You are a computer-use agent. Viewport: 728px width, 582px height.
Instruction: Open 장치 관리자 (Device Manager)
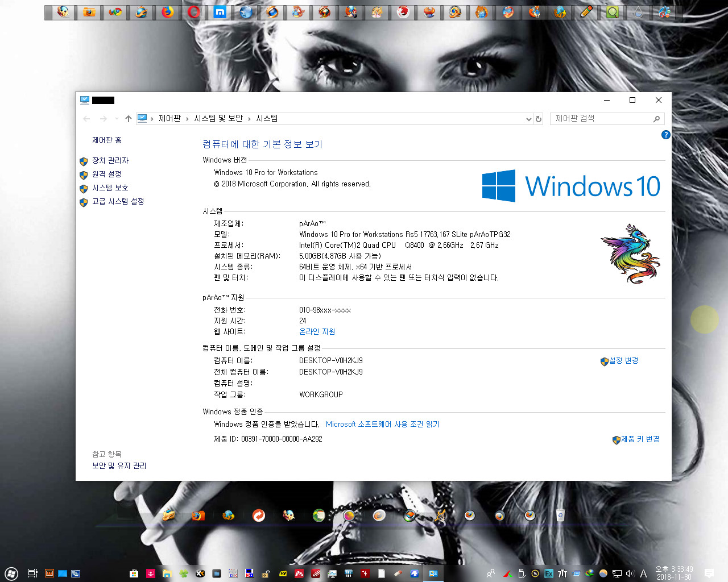click(110, 161)
